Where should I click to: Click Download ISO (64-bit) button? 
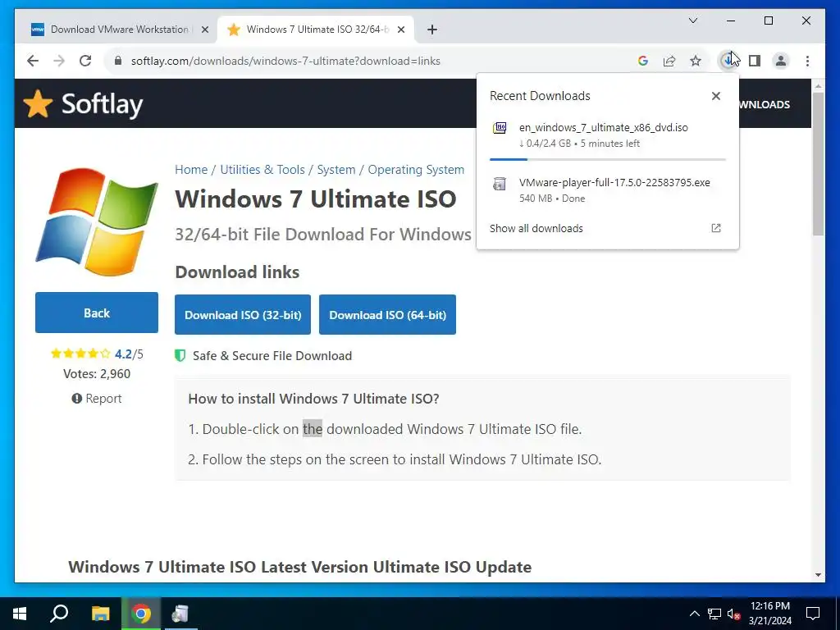pos(387,314)
